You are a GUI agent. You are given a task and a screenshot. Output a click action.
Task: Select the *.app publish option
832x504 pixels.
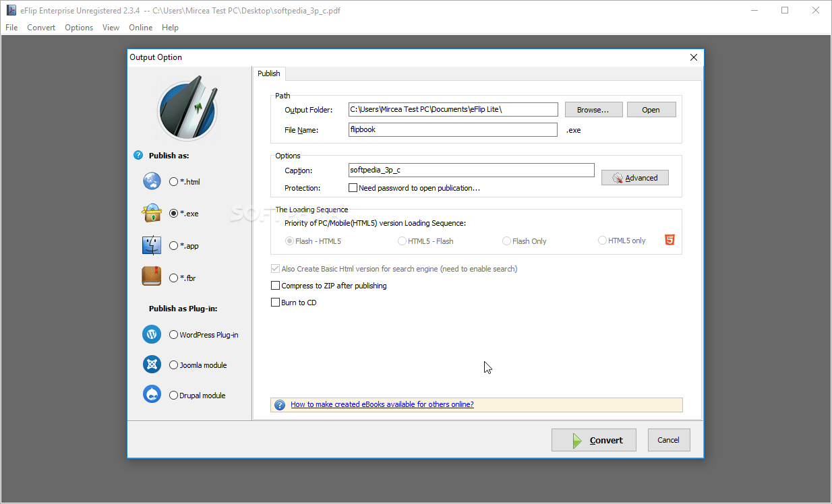[174, 246]
